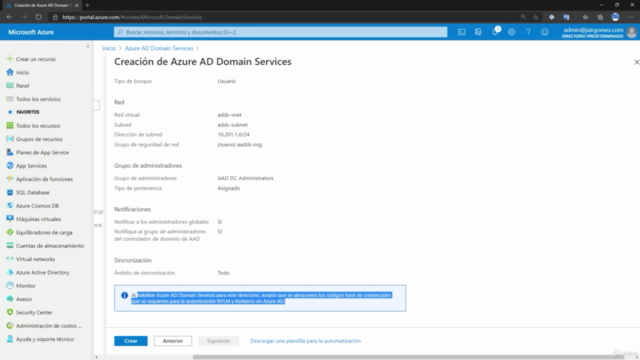Screen dimensions: 640x360
Task: Open Aplicación de funciones icon
Action: click(10, 179)
